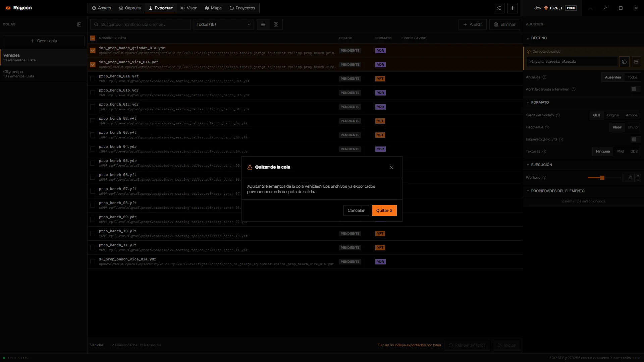Screen dimensions: 644x362
Task: Click the search by name input field
Action: coord(141,24)
